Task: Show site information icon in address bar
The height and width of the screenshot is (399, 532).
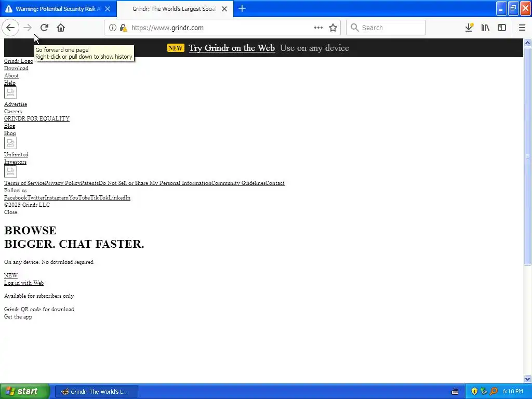Action: (112, 28)
